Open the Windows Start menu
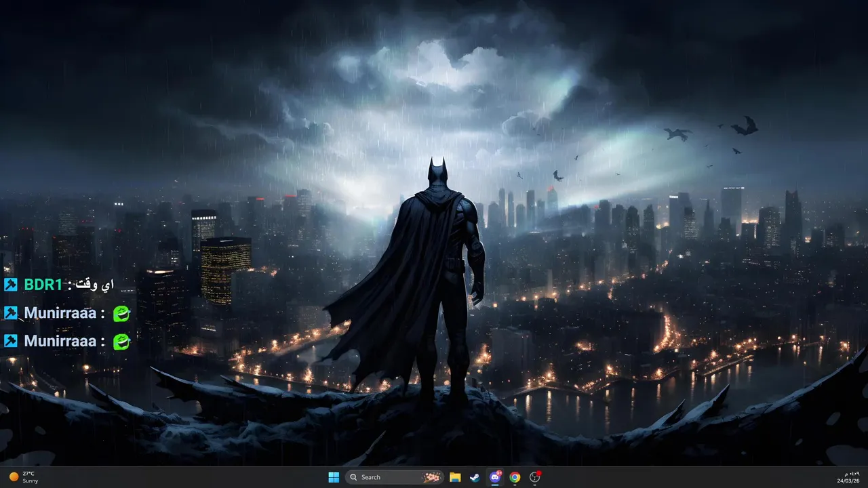868x488 pixels. (x=334, y=477)
